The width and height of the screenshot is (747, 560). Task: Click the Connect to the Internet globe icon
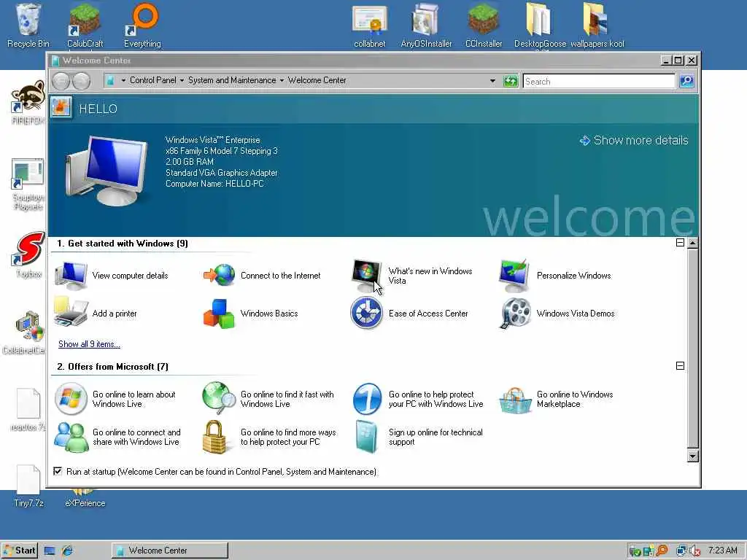[x=220, y=275]
